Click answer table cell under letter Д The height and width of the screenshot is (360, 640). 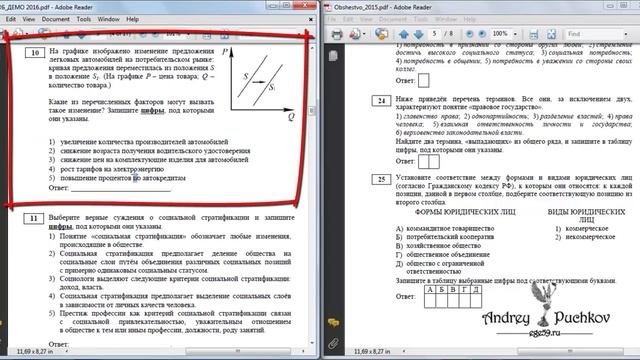point(476,301)
